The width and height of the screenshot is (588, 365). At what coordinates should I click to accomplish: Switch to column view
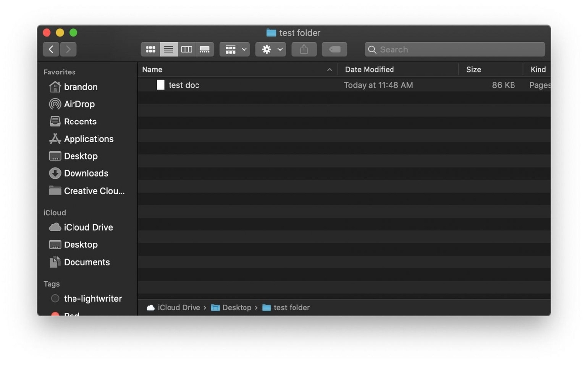[x=186, y=49]
